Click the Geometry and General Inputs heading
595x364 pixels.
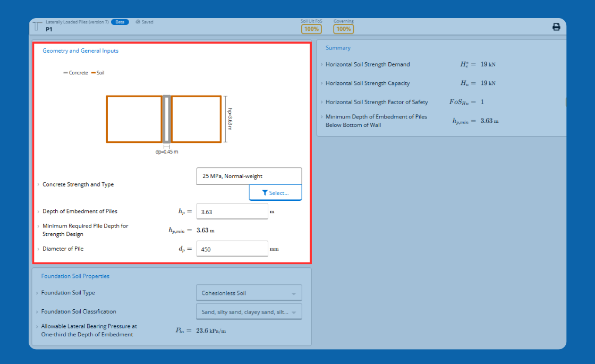[80, 50]
